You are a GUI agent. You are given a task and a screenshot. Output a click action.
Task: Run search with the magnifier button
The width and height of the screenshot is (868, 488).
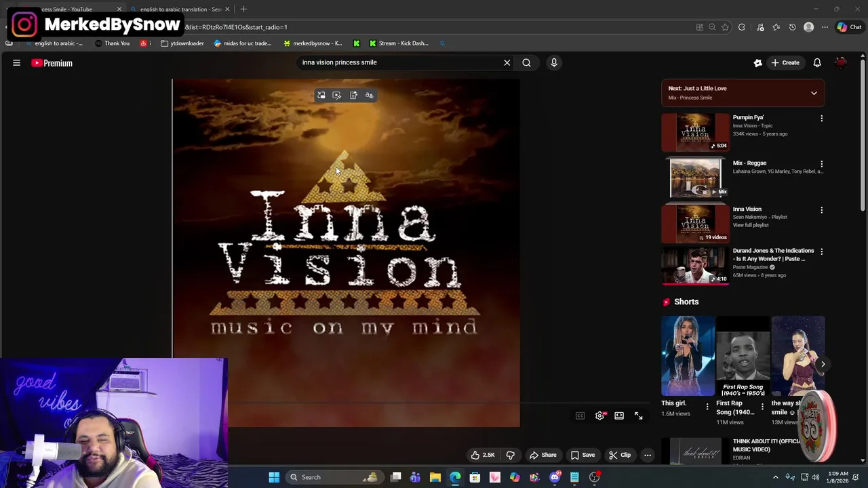coord(526,62)
